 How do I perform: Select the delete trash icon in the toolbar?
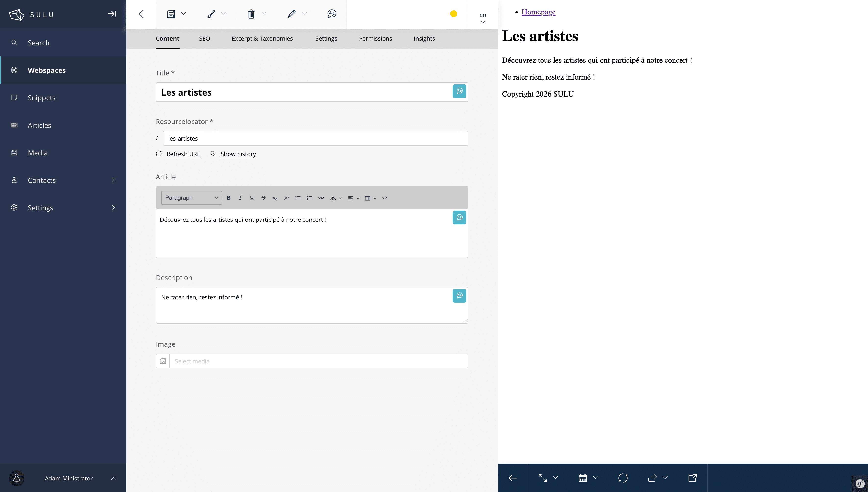click(251, 14)
